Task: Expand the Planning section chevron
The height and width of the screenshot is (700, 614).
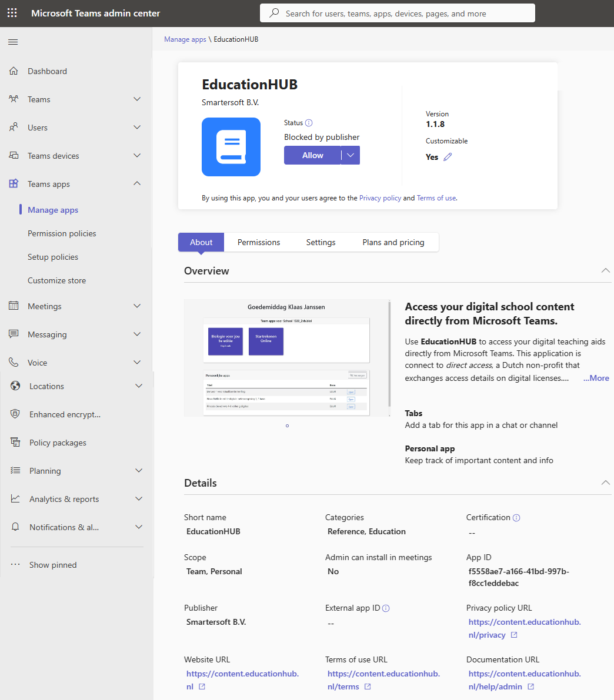Action: click(139, 470)
